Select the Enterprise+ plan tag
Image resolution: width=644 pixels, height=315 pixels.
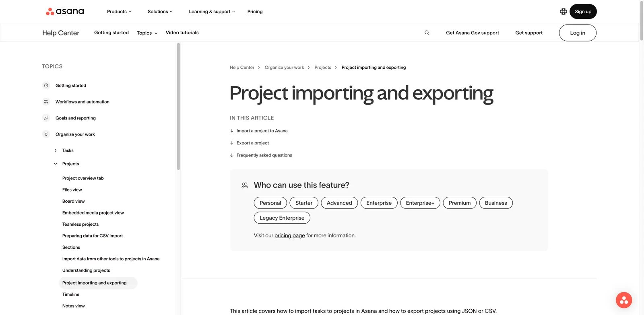(x=420, y=203)
